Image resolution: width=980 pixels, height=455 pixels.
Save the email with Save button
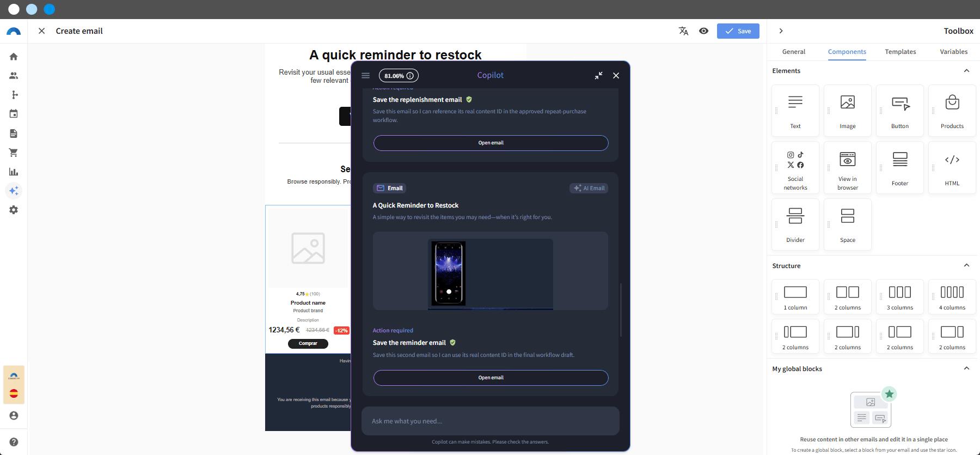(x=738, y=31)
